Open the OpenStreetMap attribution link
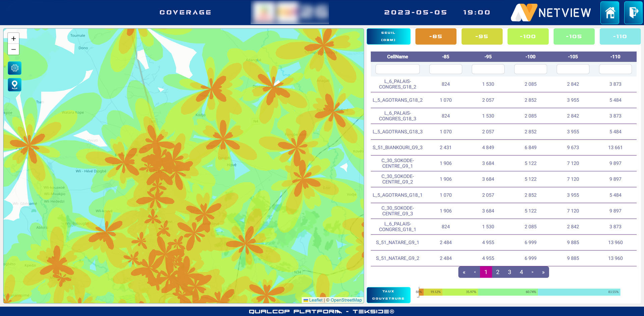The width and height of the screenshot is (644, 316). pos(346,300)
